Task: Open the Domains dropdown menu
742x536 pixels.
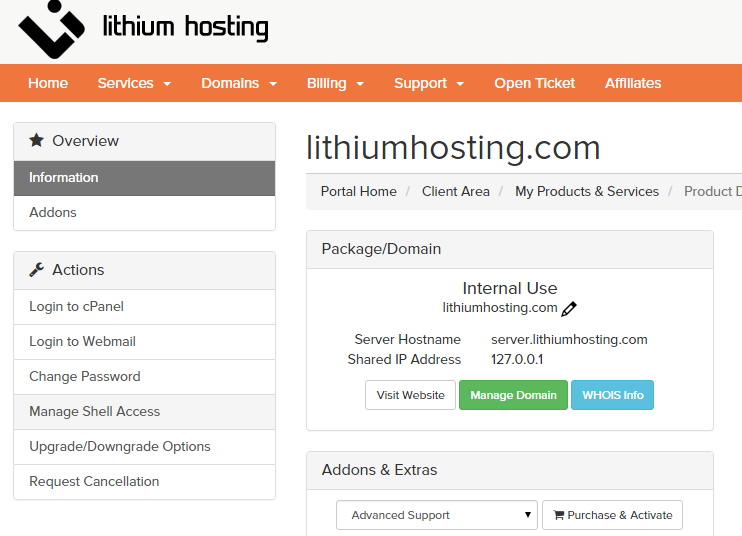Action: click(239, 83)
